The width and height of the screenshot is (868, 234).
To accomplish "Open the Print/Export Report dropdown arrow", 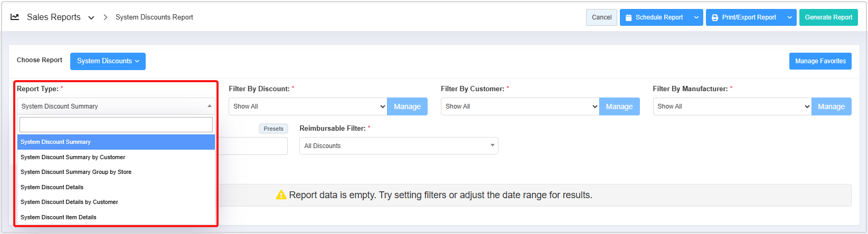I will point(789,17).
